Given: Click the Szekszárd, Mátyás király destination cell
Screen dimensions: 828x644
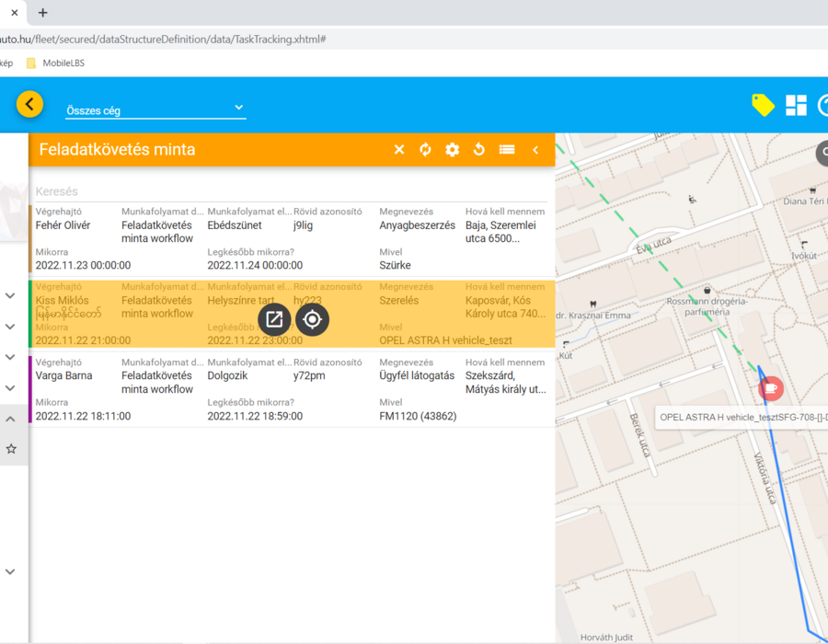Looking at the screenshot, I should click(x=505, y=383).
